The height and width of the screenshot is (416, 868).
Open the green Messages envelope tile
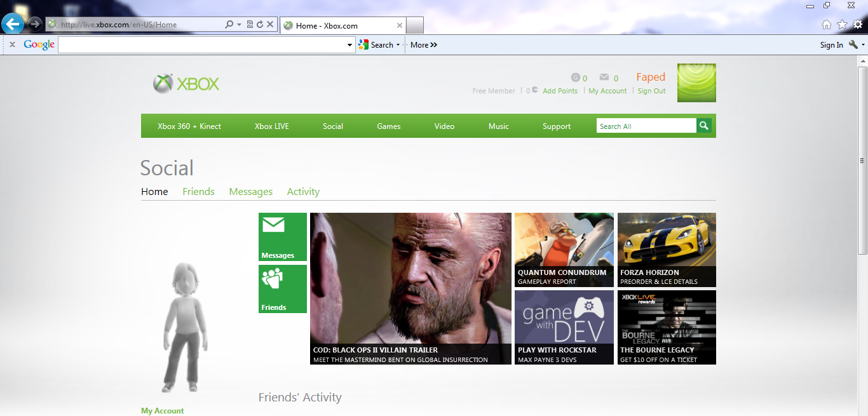tap(283, 237)
